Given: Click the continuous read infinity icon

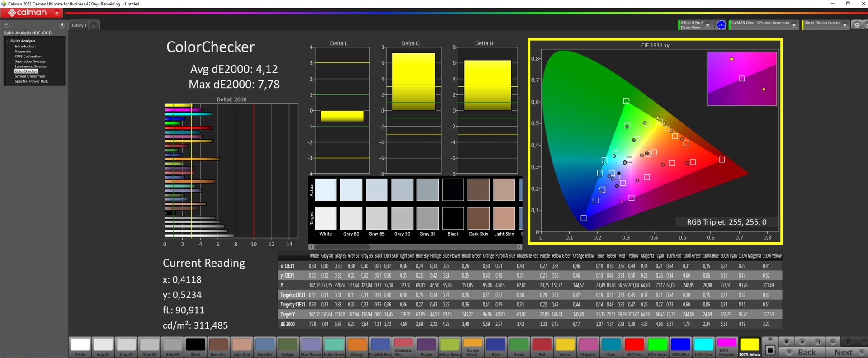Looking at the screenshot, I should point(833,342).
